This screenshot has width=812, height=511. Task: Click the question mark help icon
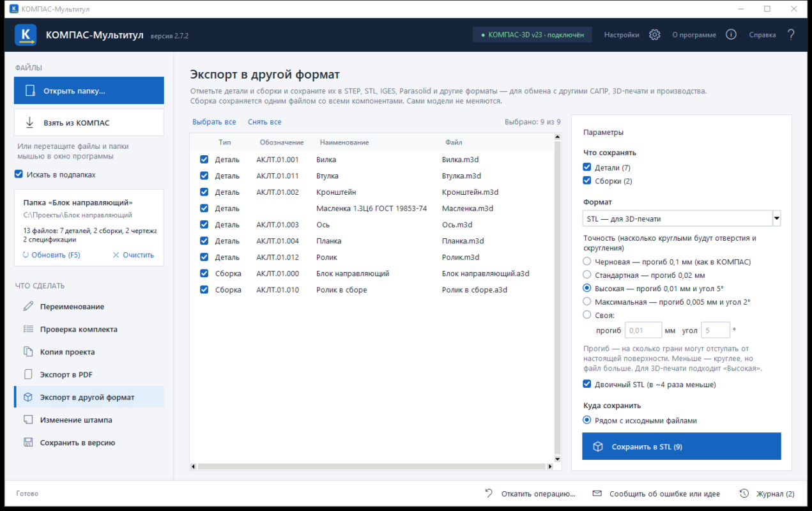coord(791,34)
